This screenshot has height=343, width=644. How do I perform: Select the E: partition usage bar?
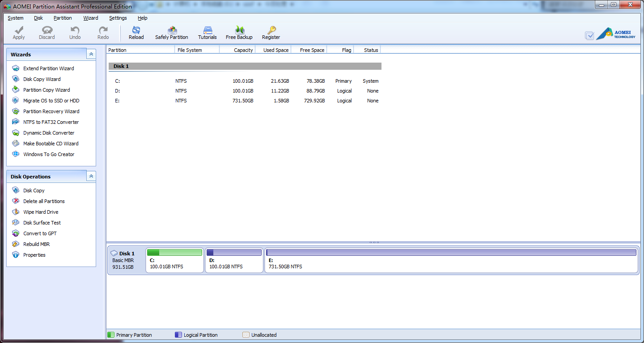tap(451, 253)
